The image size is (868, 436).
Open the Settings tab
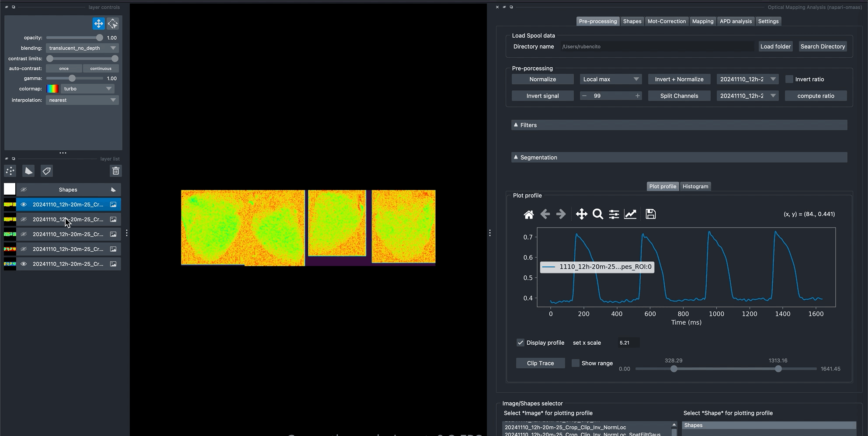pyautogui.click(x=768, y=21)
